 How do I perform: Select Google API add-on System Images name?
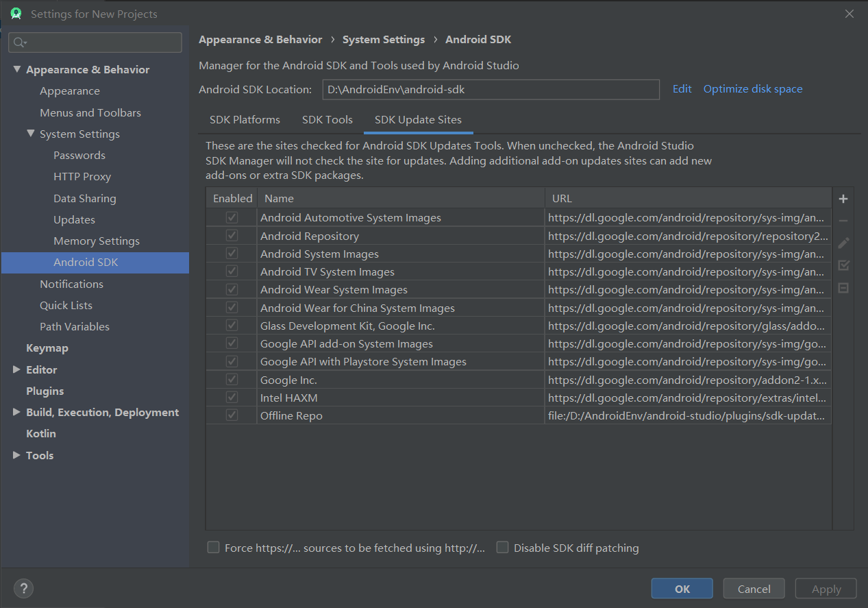[347, 343]
